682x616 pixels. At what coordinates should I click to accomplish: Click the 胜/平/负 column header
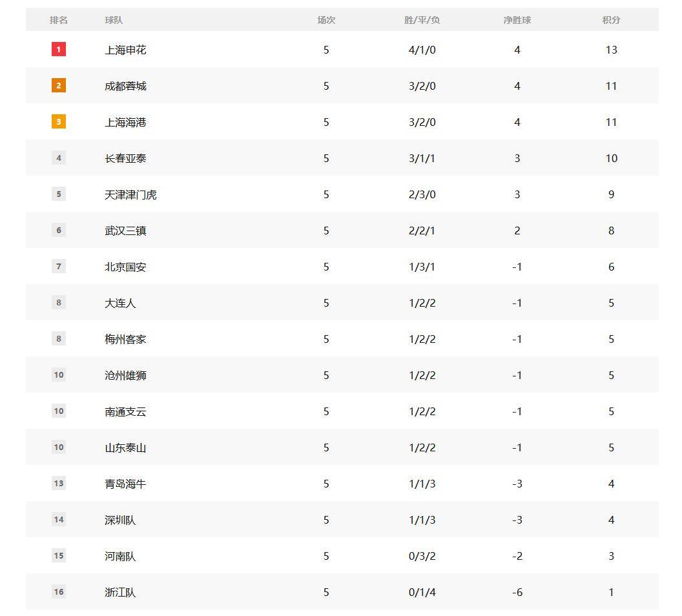[x=422, y=20]
